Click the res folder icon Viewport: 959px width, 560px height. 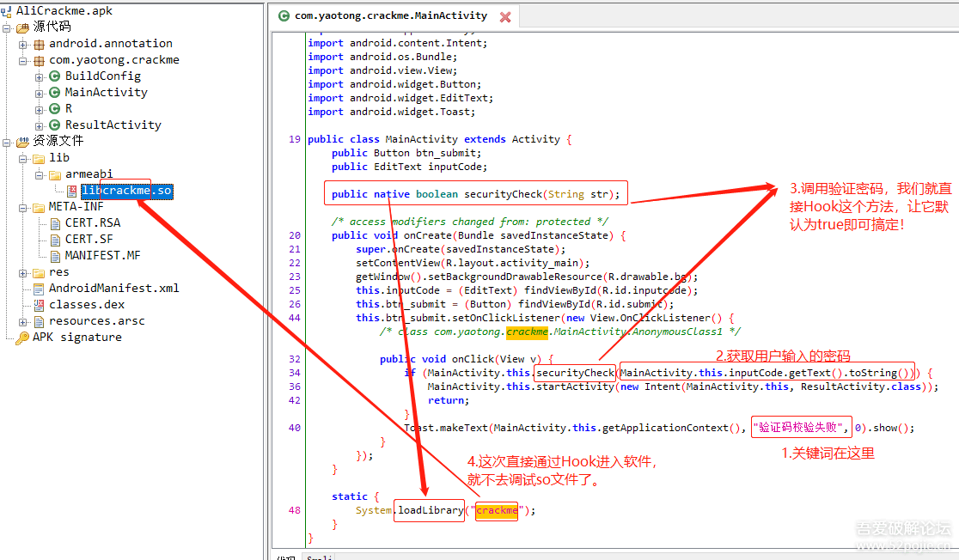40,272
